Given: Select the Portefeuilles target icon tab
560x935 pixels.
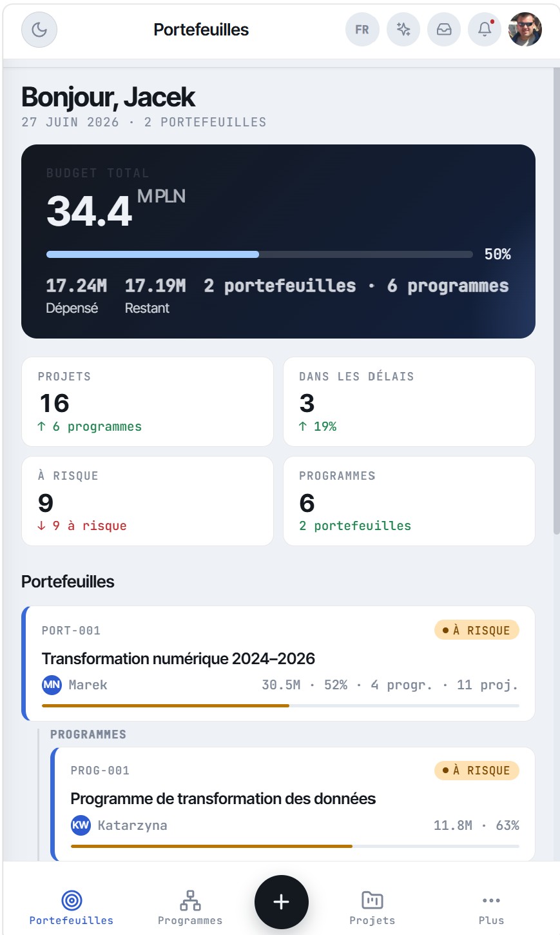Looking at the screenshot, I should (72, 907).
